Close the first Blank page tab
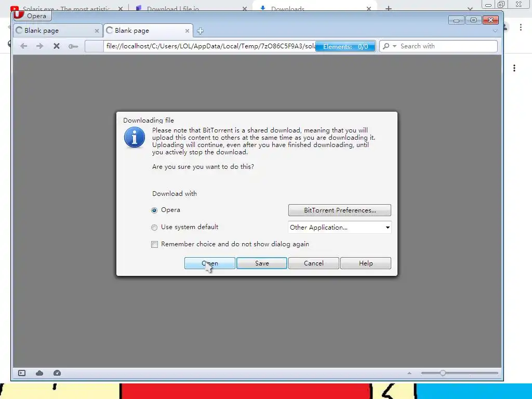This screenshot has width=532, height=399. [x=97, y=31]
